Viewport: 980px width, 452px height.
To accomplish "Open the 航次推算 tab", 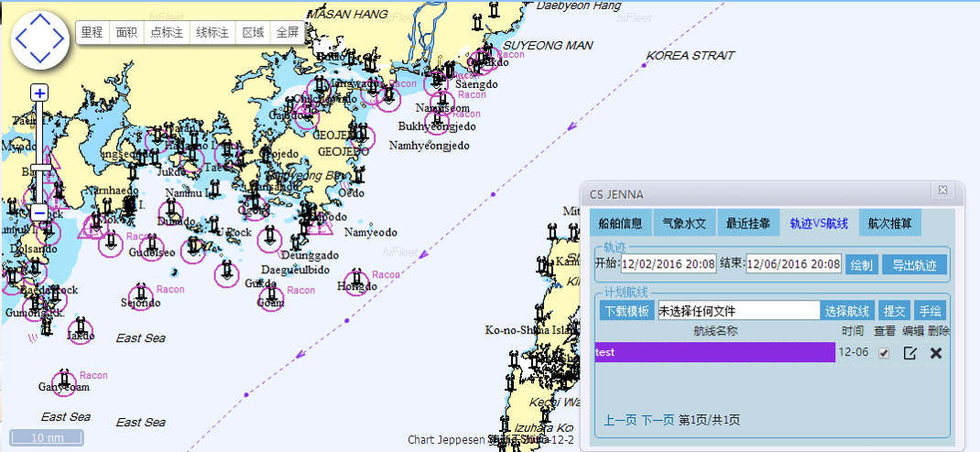I will 890,223.
